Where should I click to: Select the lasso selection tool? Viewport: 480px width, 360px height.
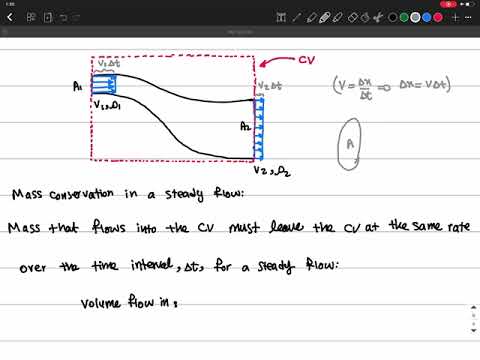click(x=365, y=17)
